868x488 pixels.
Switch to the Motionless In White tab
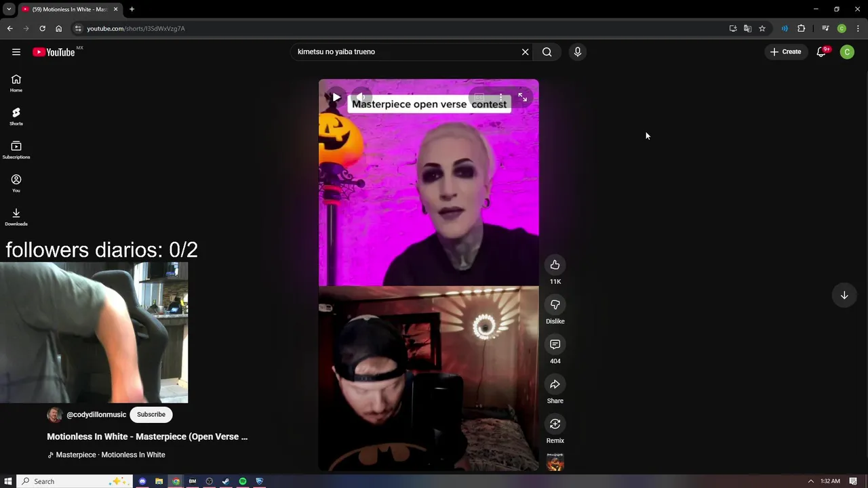point(69,9)
